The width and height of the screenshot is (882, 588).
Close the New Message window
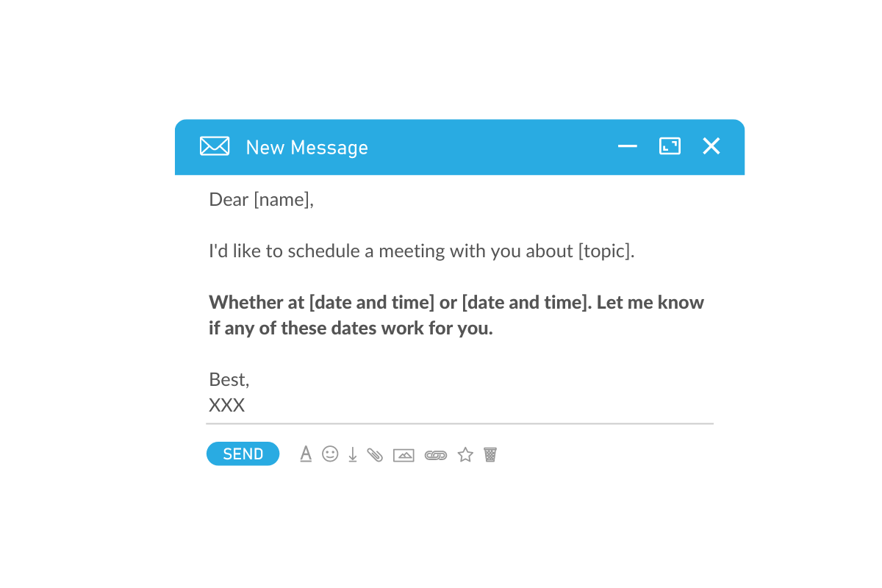click(711, 146)
